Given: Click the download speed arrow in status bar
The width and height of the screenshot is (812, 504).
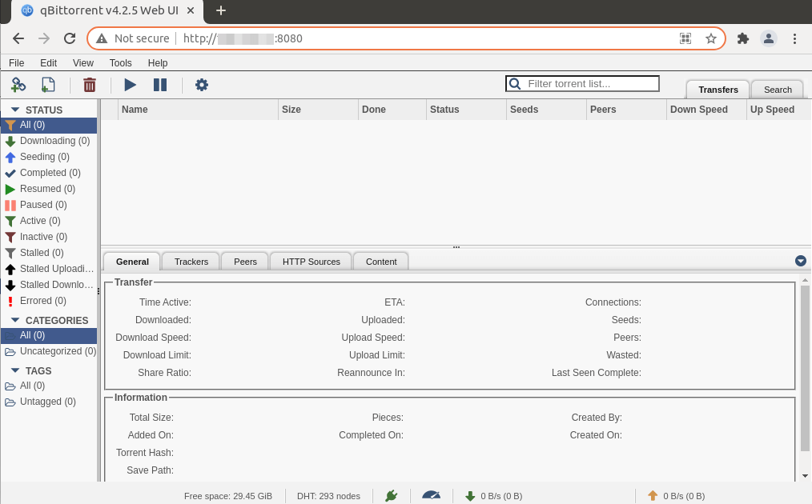Looking at the screenshot, I should [470, 496].
